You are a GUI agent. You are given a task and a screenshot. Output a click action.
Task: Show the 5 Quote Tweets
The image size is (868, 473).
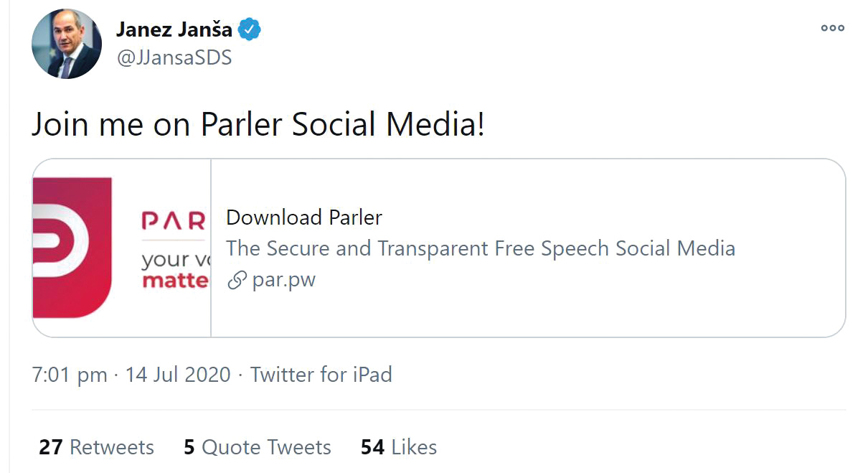[x=258, y=447]
